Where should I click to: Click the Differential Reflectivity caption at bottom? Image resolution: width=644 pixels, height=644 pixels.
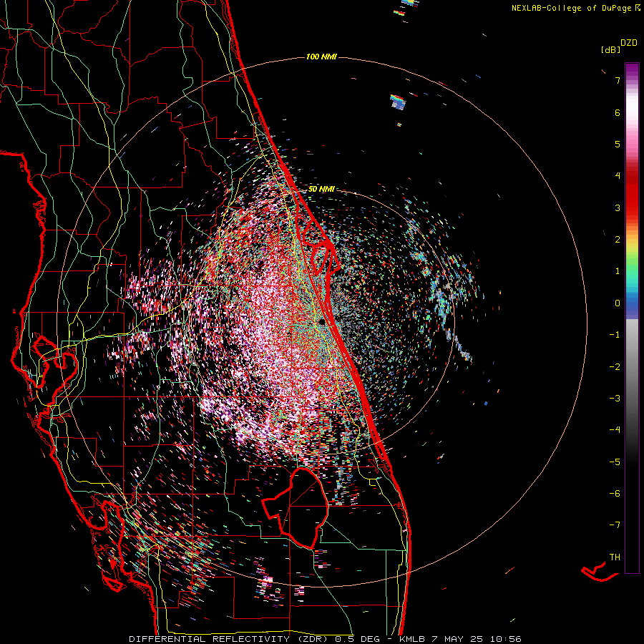coord(325,639)
